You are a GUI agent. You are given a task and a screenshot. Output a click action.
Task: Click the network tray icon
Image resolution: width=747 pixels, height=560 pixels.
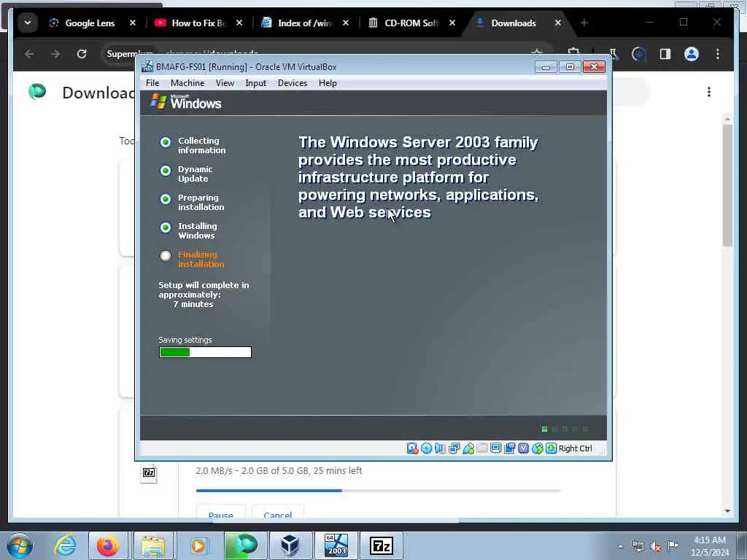tap(638, 547)
